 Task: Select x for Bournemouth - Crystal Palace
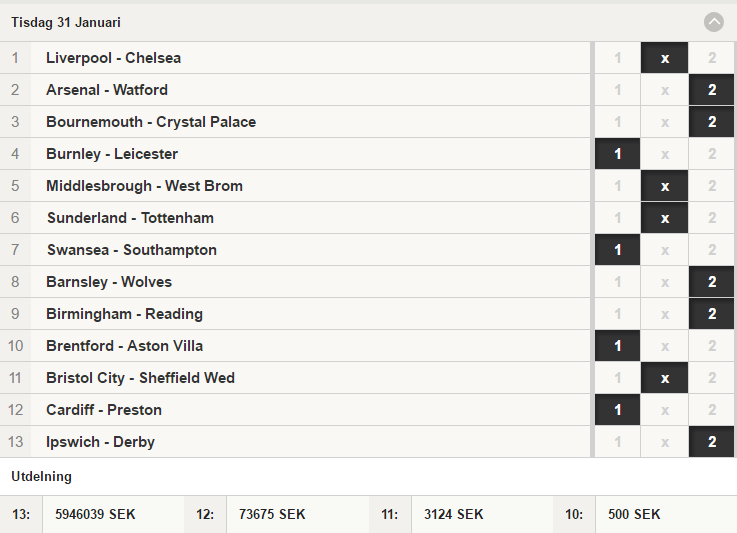(x=665, y=122)
